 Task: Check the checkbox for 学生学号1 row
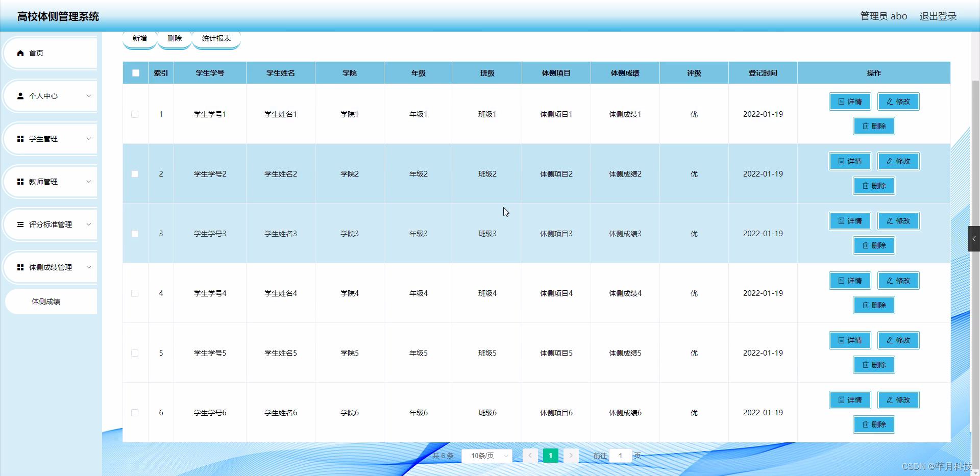click(x=135, y=114)
